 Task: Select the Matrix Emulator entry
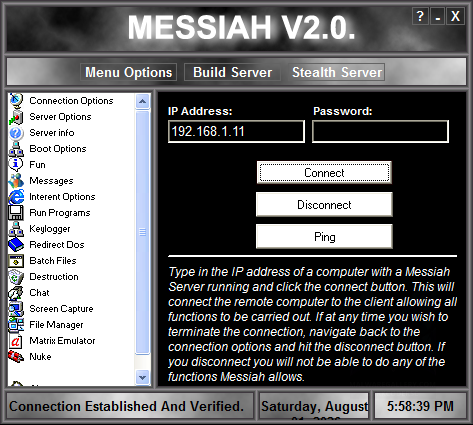coord(62,341)
